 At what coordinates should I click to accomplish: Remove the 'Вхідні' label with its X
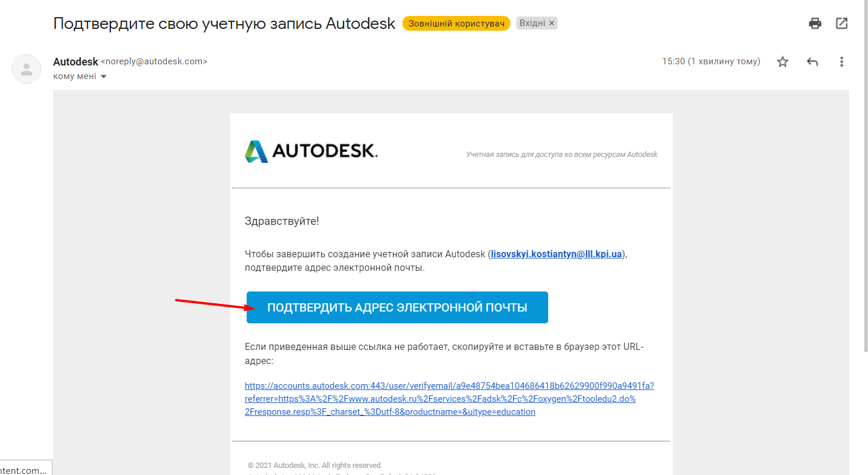(x=552, y=23)
